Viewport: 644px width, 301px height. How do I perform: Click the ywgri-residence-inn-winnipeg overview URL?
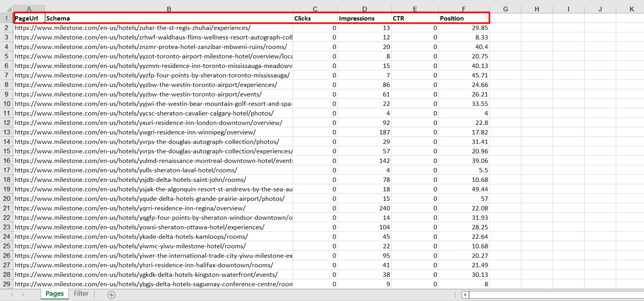[135, 132]
